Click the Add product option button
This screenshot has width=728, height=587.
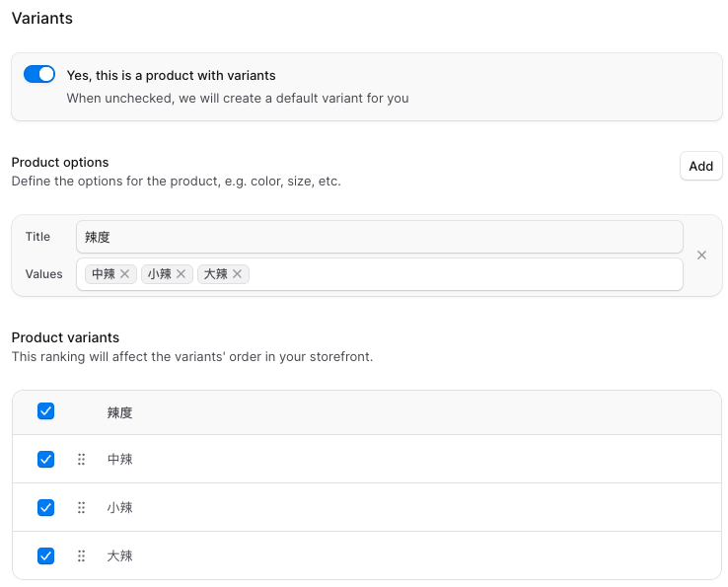click(700, 166)
